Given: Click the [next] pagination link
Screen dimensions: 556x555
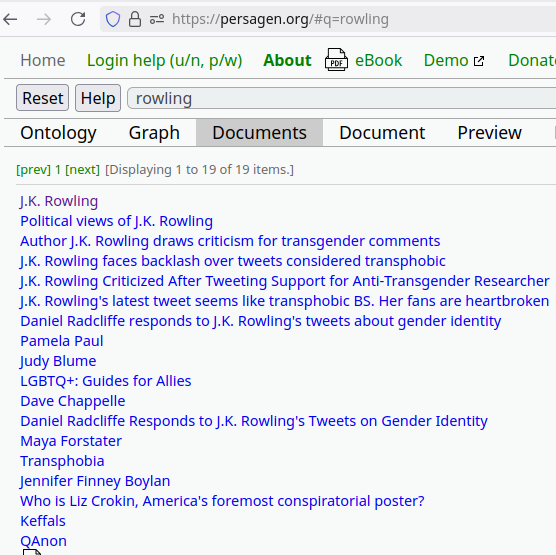Looking at the screenshot, I should coord(82,170).
